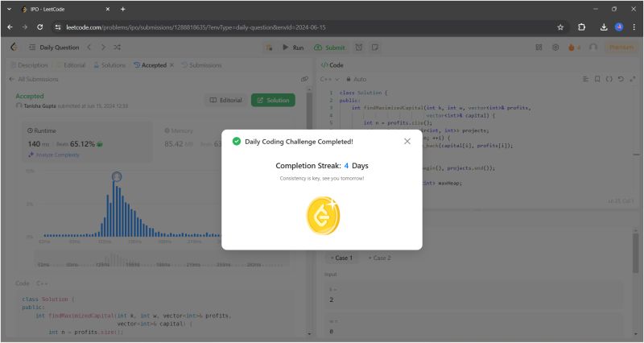Open the timer alarm clock icon

[x=359, y=48]
